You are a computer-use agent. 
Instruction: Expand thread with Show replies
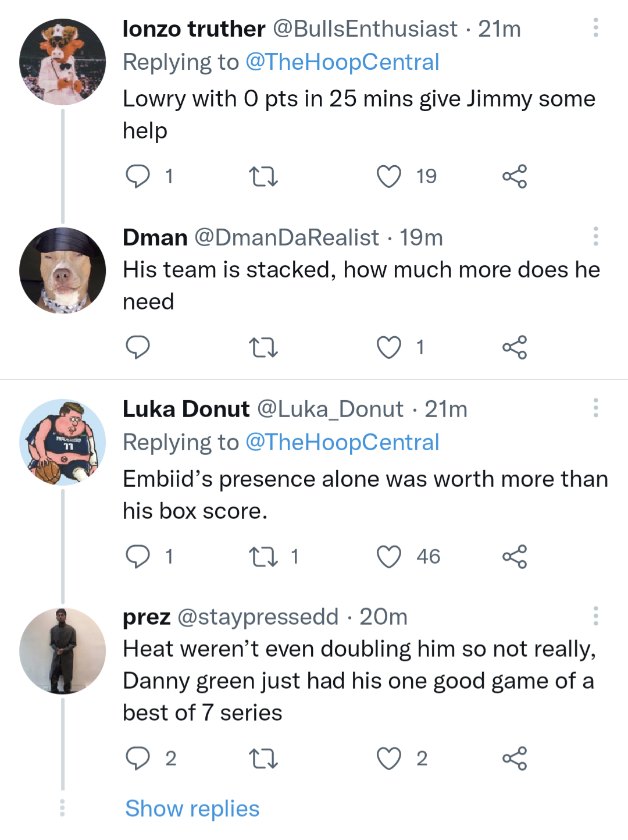(192, 809)
